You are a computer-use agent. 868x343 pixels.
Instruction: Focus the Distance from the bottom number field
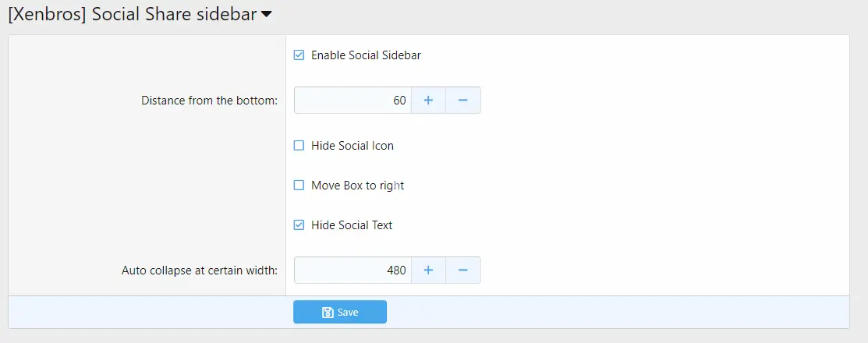(x=353, y=101)
